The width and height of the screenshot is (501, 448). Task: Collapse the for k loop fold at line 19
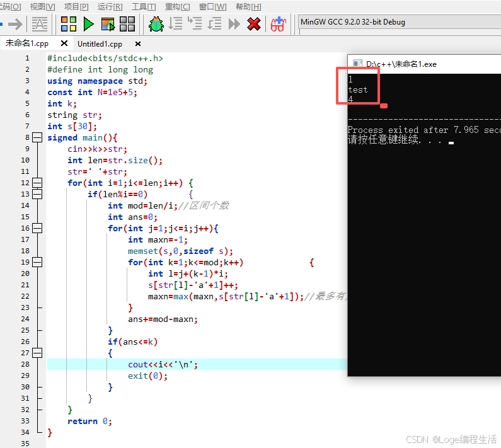coord(37,262)
